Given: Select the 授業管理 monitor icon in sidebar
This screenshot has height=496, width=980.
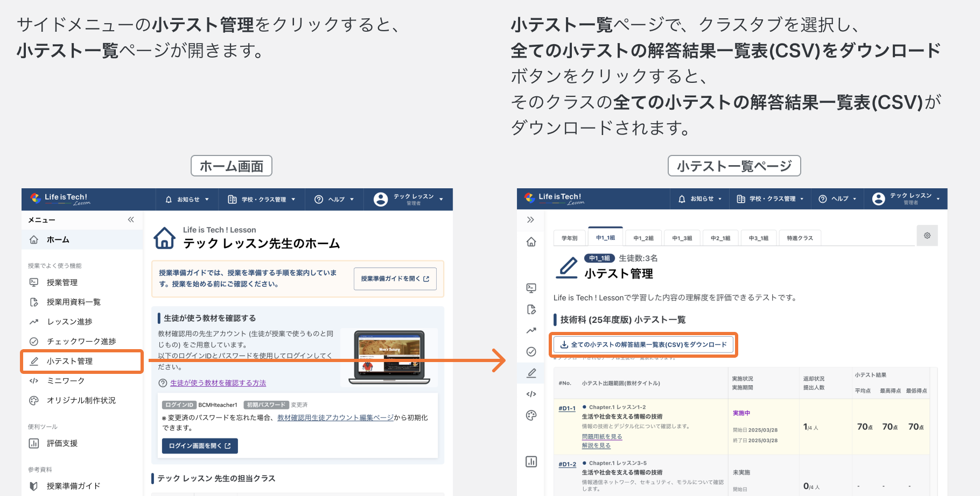Looking at the screenshot, I should pos(34,282).
